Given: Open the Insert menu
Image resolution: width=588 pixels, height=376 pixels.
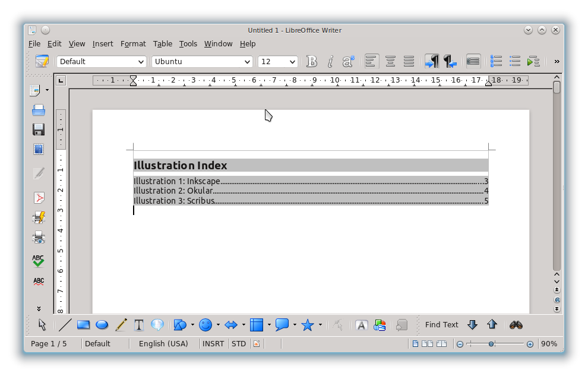Looking at the screenshot, I should [x=102, y=43].
